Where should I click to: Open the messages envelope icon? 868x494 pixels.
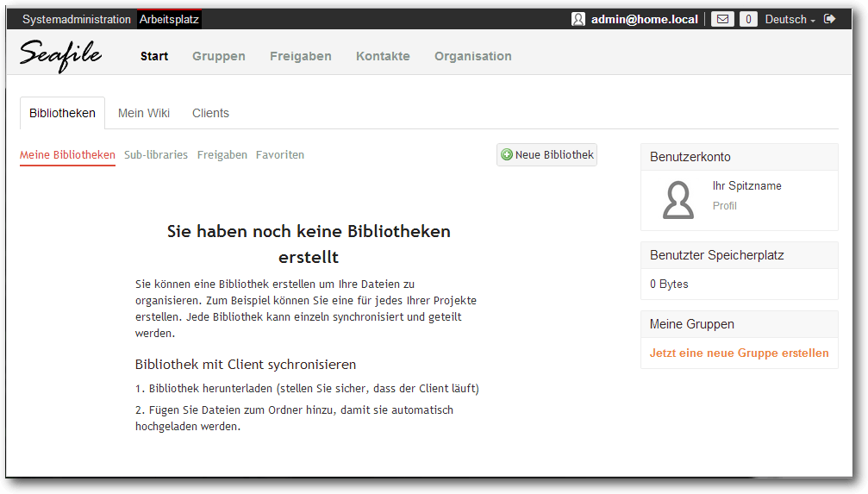coord(722,19)
